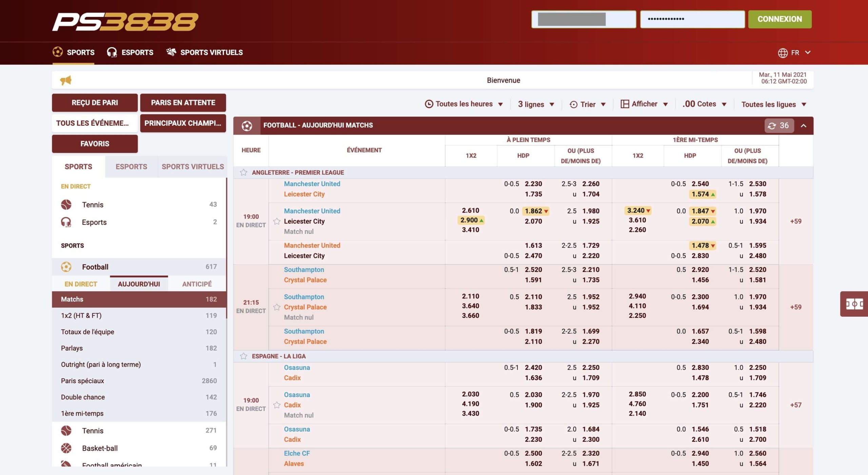The image size is (868, 475).
Task: Select the Aujourd'hui football tab
Action: 139,284
